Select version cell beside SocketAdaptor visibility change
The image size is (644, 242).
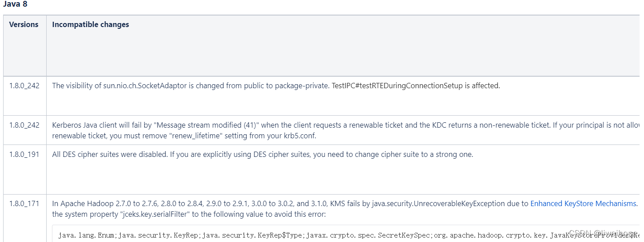pos(24,86)
